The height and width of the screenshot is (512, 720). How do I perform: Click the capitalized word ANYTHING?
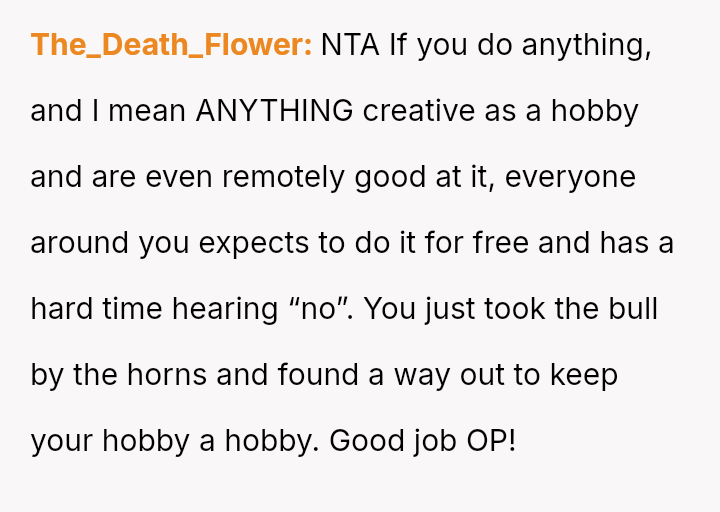click(x=274, y=111)
